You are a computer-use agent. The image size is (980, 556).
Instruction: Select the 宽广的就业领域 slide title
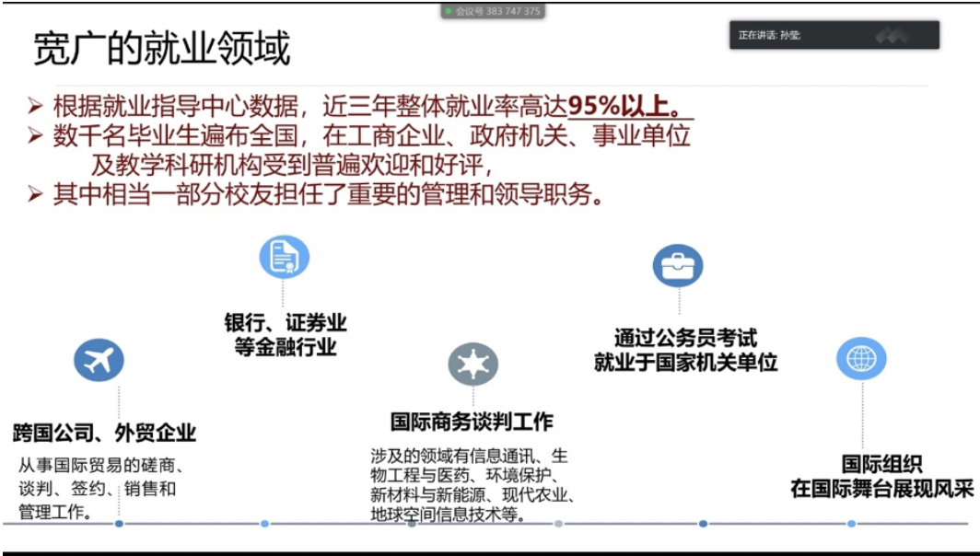[x=161, y=48]
